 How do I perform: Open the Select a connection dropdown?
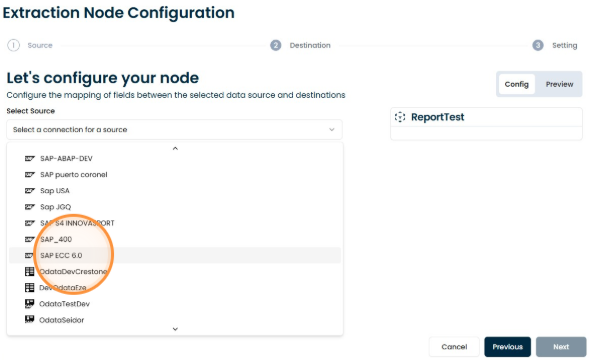click(174, 130)
